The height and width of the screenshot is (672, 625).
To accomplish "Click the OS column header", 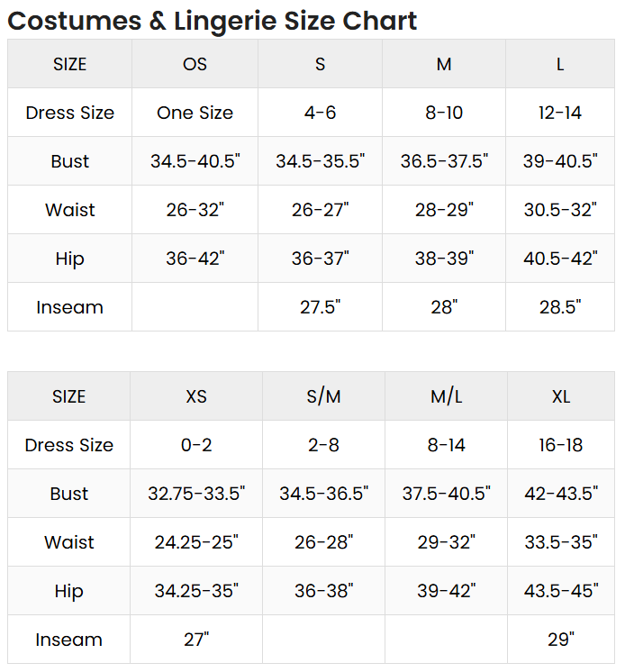I will tap(195, 64).
